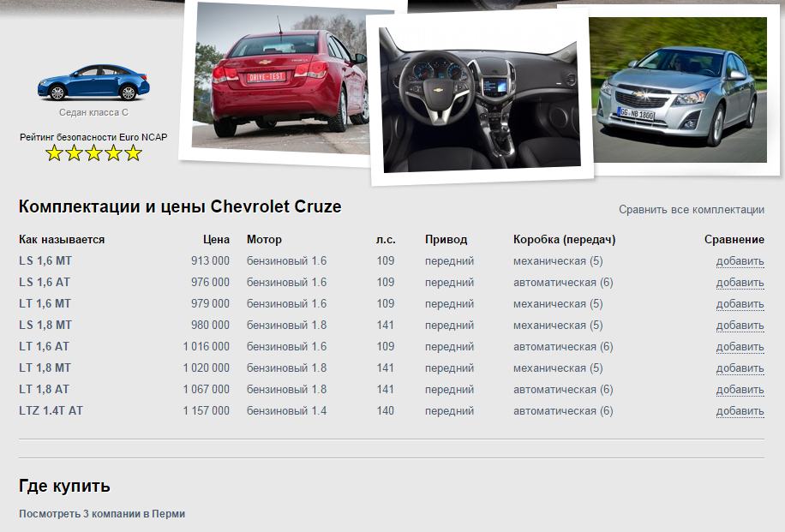
Task: Click the 'Цена' column header
Action: (x=216, y=240)
